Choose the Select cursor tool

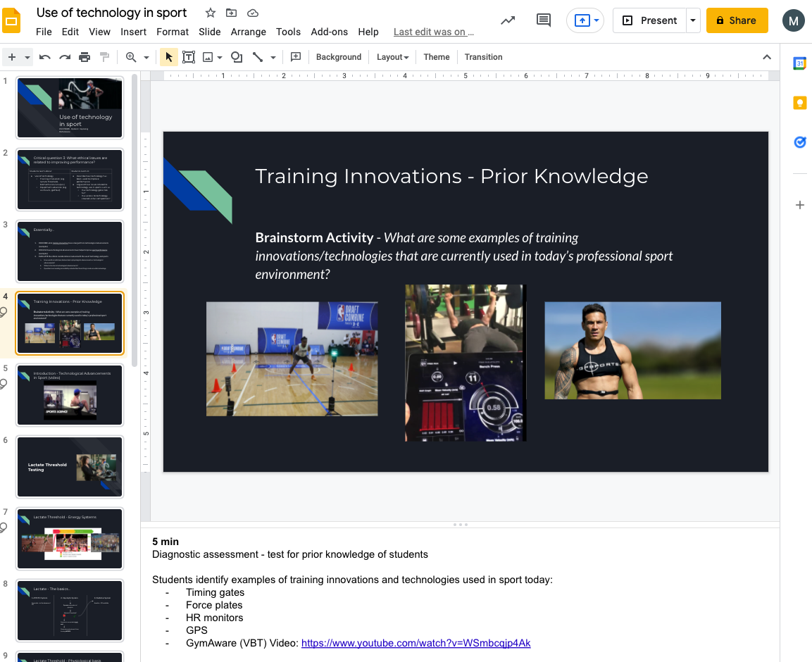(x=169, y=57)
